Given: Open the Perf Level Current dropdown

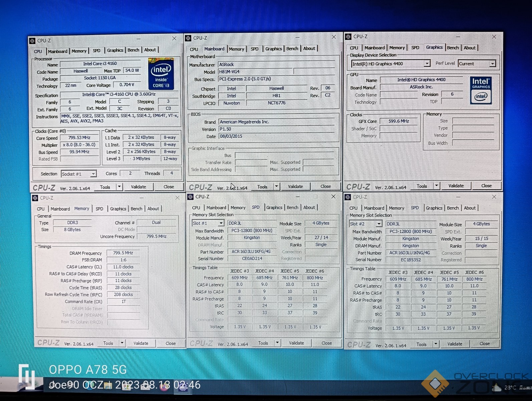Looking at the screenshot, I should tap(477, 63).
